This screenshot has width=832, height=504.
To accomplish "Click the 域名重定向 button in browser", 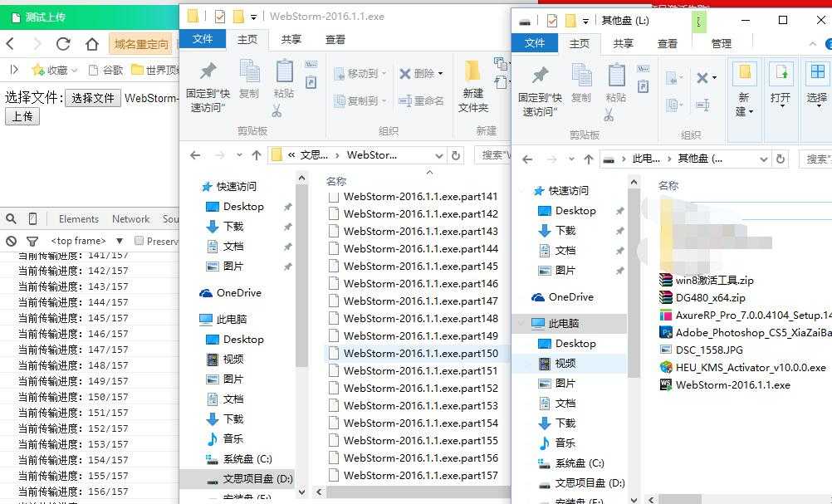I will pyautogui.click(x=141, y=44).
